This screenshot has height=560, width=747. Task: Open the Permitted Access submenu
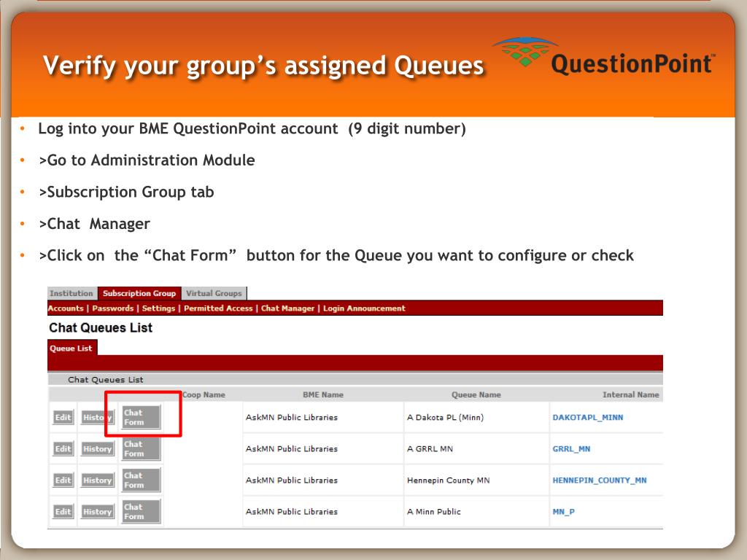(x=218, y=308)
